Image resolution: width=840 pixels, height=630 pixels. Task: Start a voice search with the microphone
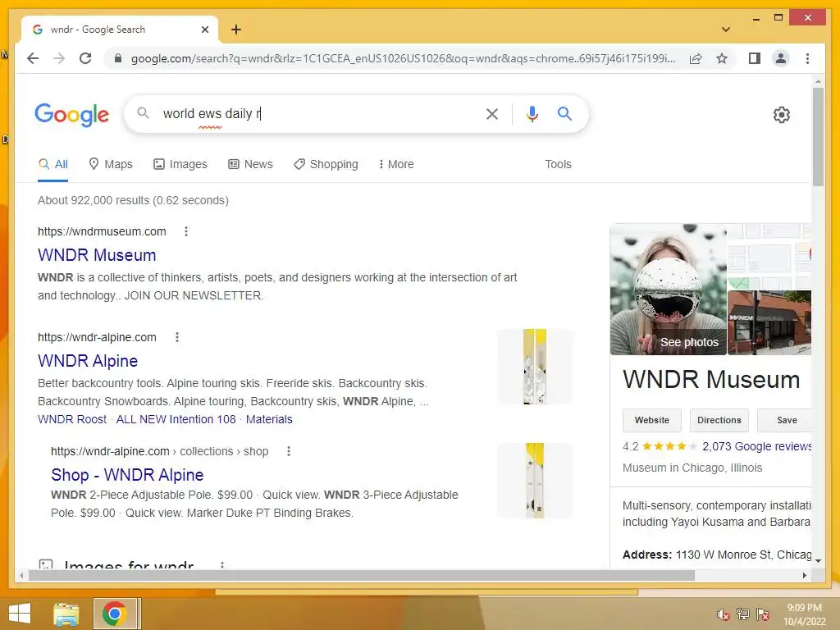click(532, 113)
